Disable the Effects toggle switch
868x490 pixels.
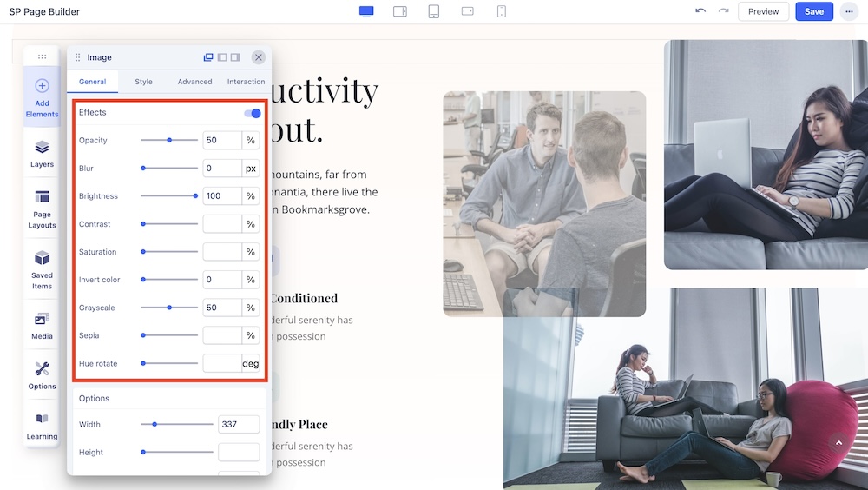(x=253, y=113)
